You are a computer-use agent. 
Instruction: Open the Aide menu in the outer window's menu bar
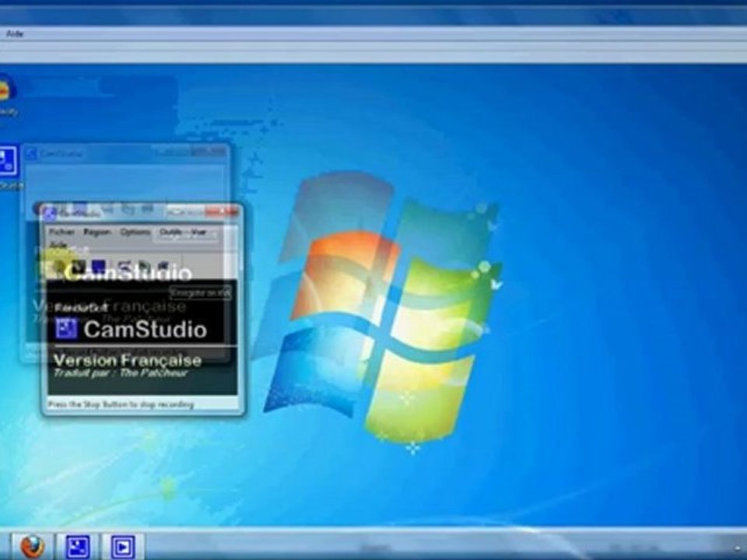pyautogui.click(x=15, y=33)
